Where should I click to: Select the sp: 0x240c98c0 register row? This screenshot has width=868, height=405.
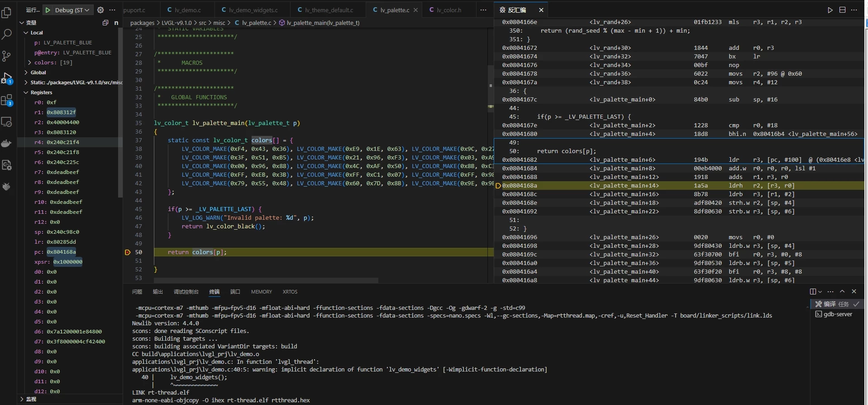tap(70, 232)
